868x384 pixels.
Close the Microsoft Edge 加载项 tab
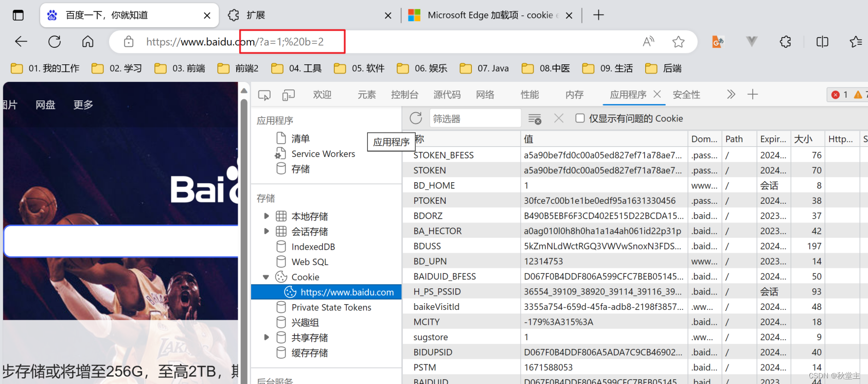[569, 15]
